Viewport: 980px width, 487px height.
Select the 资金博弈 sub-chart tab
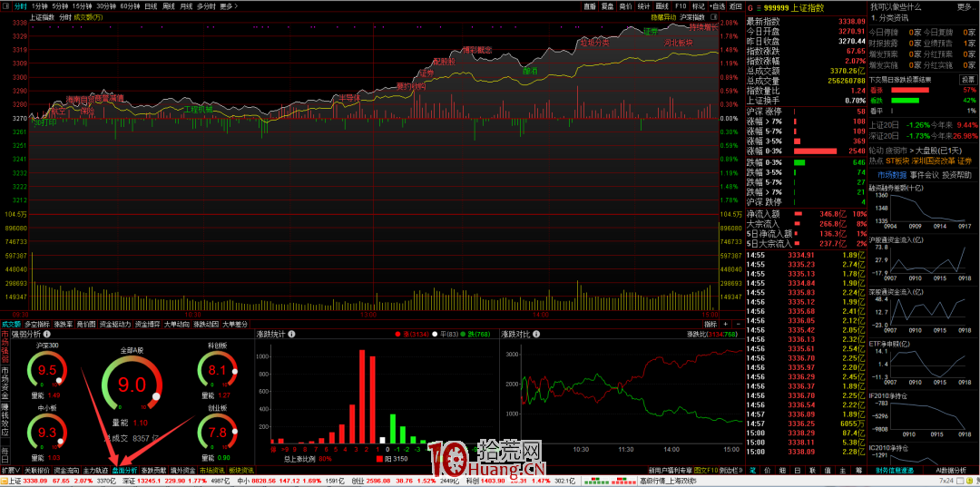(x=148, y=324)
